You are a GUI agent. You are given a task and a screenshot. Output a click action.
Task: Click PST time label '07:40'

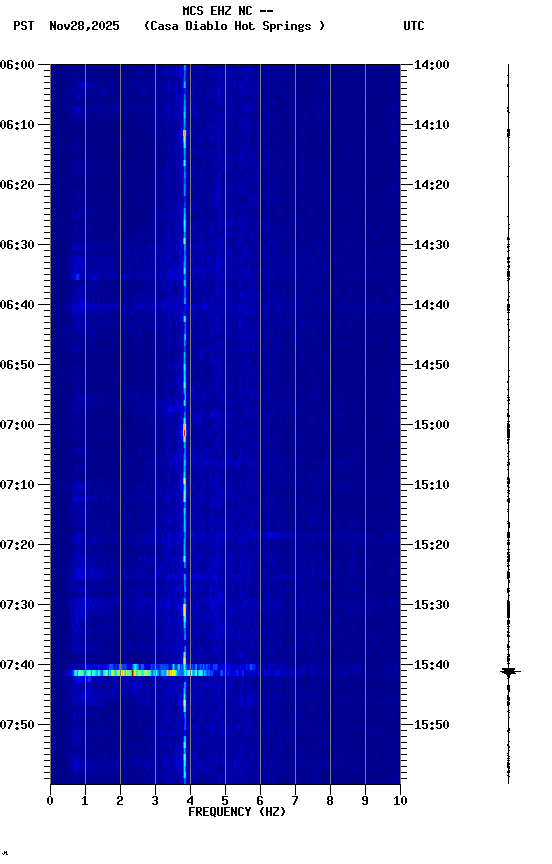[17, 666]
